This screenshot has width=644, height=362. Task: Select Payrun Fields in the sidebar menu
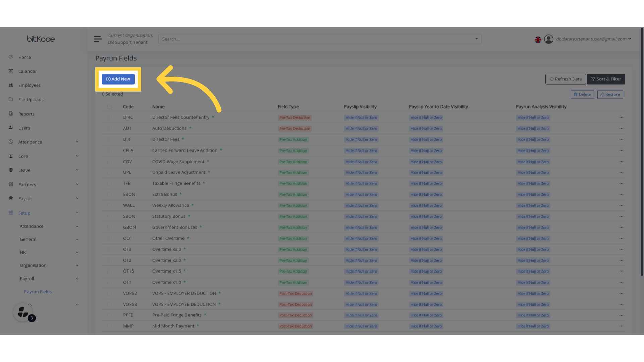pos(38,291)
